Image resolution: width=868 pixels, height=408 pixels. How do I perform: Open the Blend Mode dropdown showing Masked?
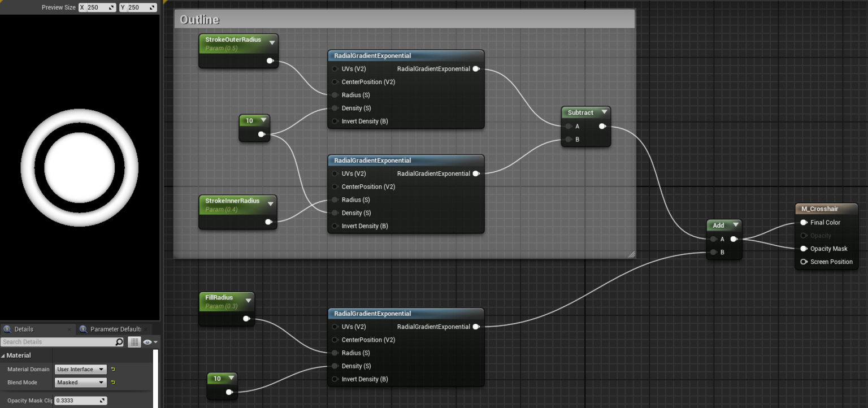(80, 382)
